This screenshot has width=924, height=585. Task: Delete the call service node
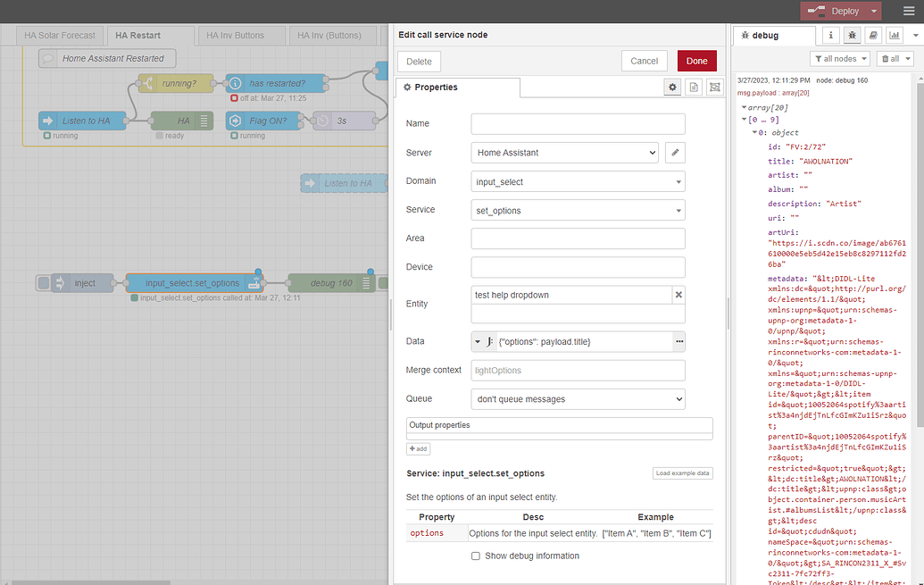pyautogui.click(x=419, y=62)
